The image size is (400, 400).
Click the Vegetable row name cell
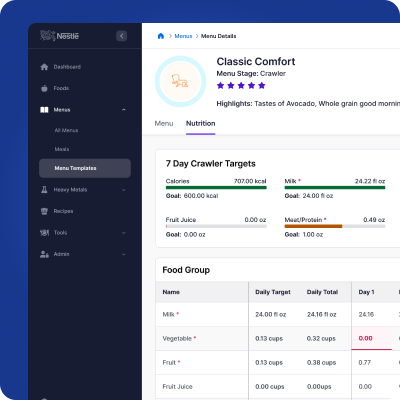202,338
